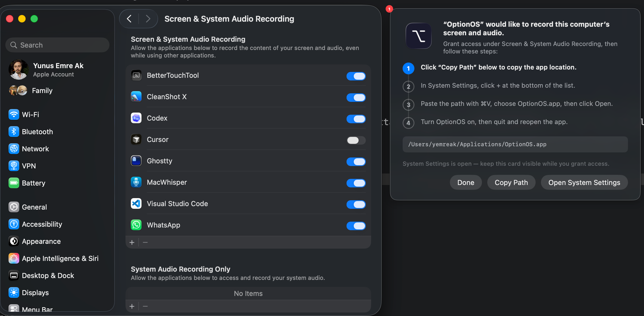This screenshot has height=316, width=644.
Task: Click the Accessibility sidebar icon
Action: pyautogui.click(x=14, y=224)
